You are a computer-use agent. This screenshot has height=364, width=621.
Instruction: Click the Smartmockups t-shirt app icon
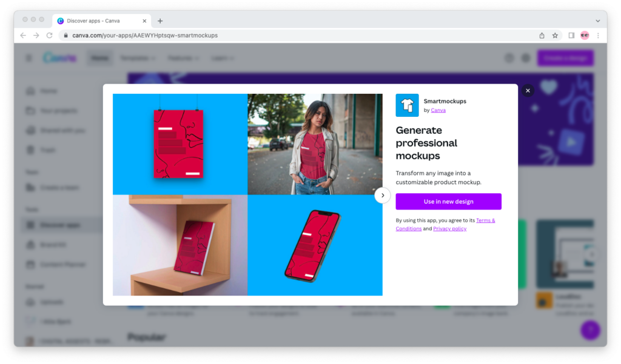(407, 105)
